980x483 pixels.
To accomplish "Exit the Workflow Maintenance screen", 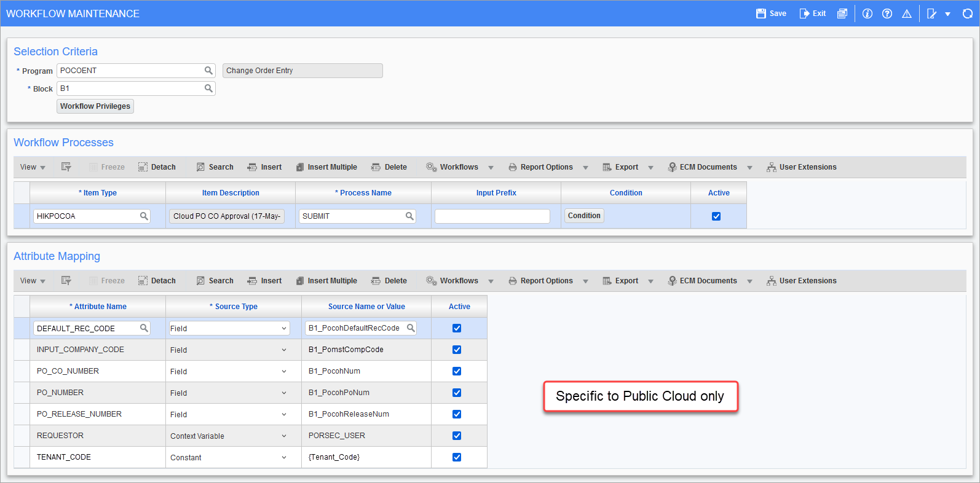I will point(812,14).
